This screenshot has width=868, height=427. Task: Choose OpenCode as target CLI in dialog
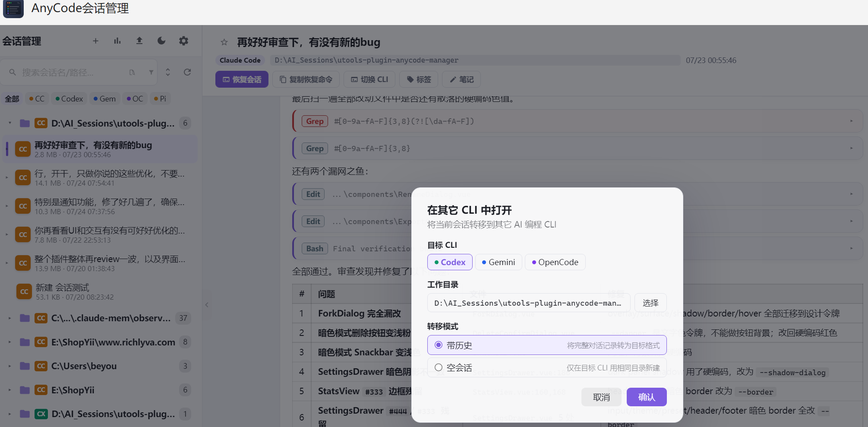555,262
